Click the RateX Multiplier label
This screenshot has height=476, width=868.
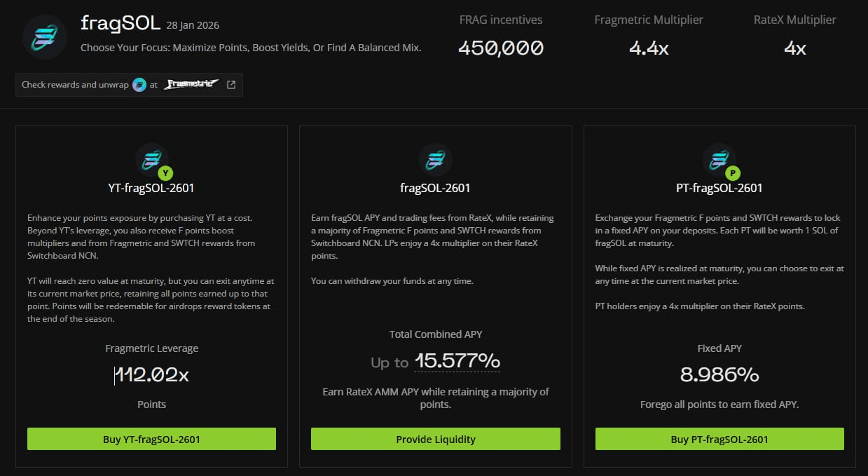click(x=795, y=20)
